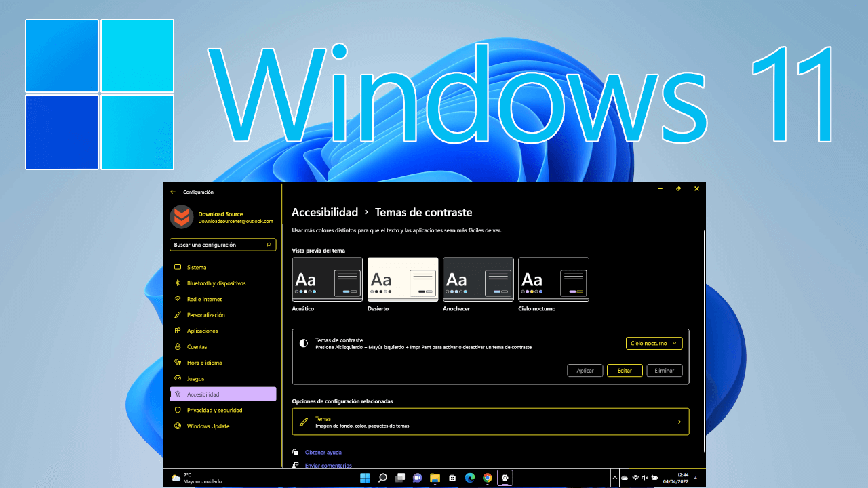Viewport: 868px width, 488px height.
Task: Go back using the Configuración arrow
Action: (x=173, y=192)
